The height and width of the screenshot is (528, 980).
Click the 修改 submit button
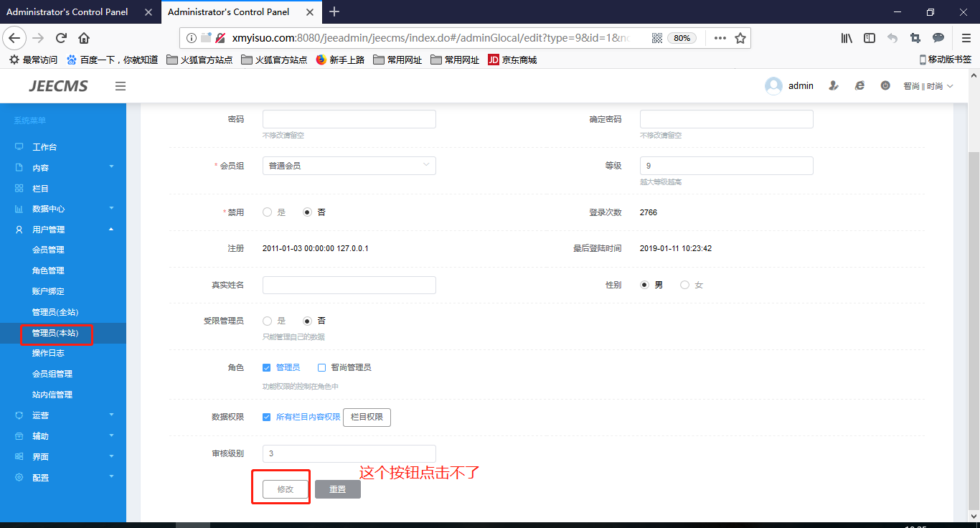coord(286,489)
